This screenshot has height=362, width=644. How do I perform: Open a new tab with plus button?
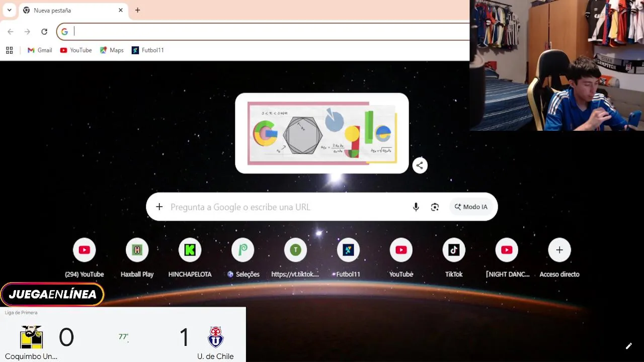137,10
